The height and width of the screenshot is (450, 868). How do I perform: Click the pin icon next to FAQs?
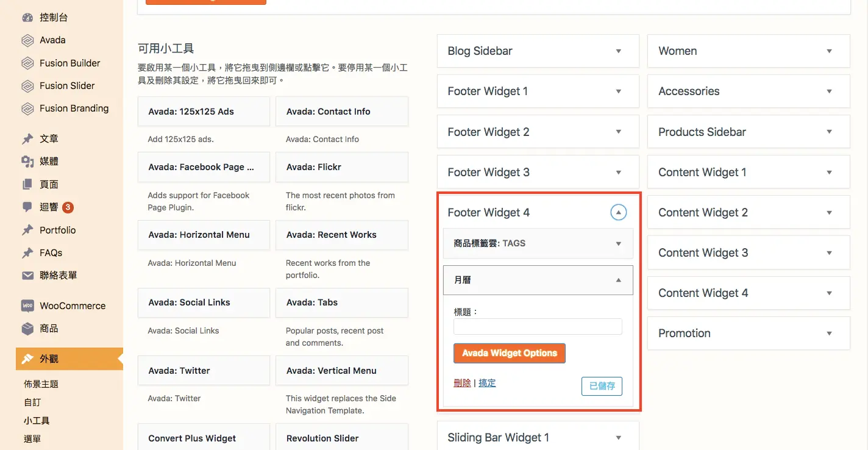pyautogui.click(x=27, y=252)
